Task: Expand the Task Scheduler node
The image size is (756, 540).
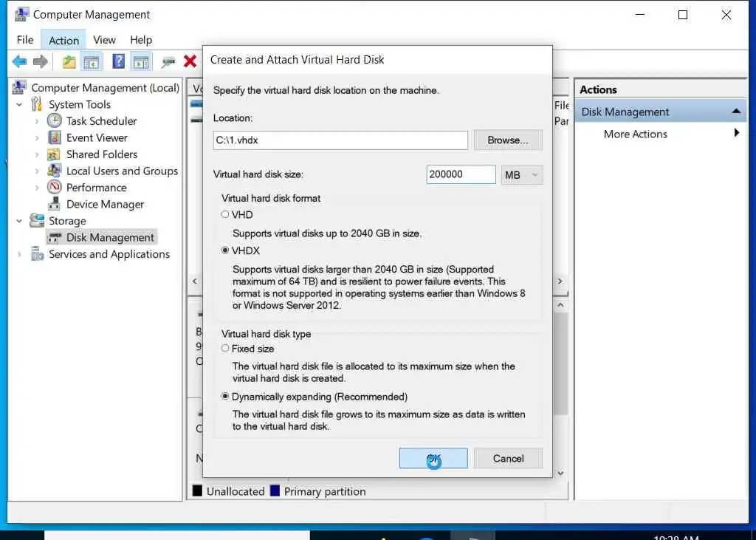Action: coord(37,121)
